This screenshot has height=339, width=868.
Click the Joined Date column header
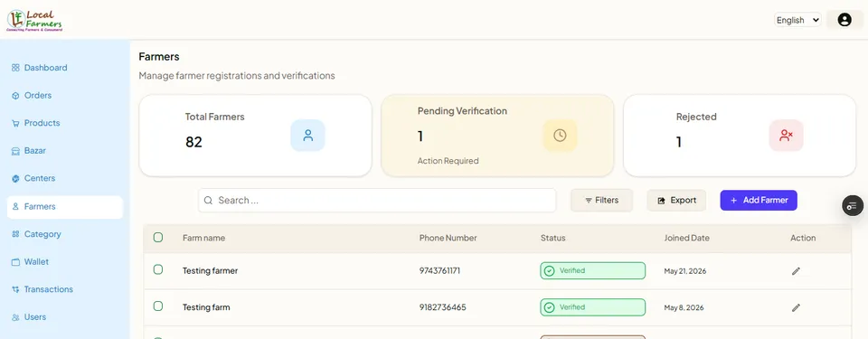pos(686,238)
